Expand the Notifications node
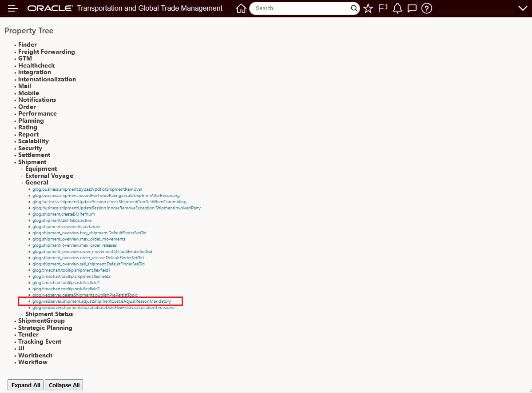Screen dimensions: 532x393 37,100
